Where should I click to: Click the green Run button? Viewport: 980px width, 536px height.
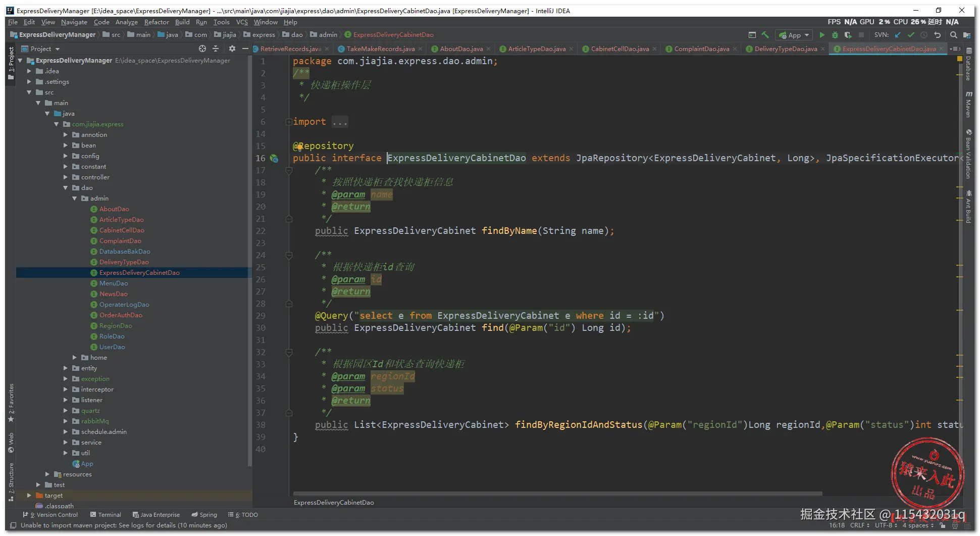click(822, 35)
